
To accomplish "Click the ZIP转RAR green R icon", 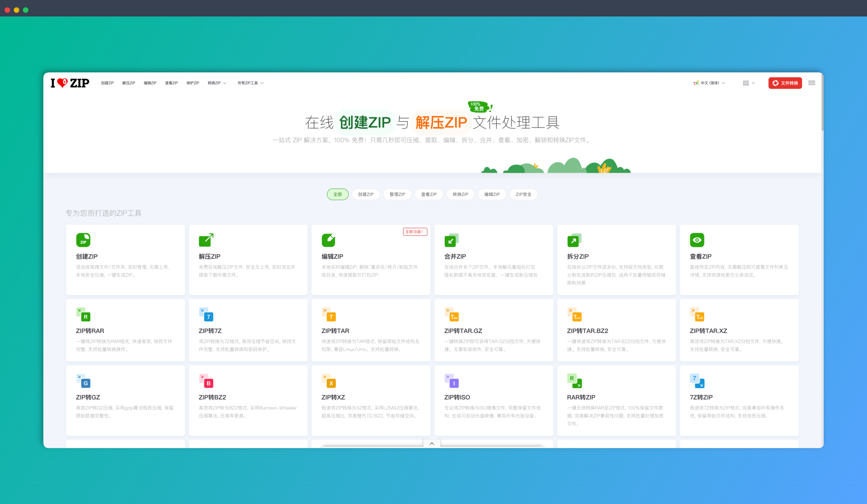I will click(x=83, y=314).
